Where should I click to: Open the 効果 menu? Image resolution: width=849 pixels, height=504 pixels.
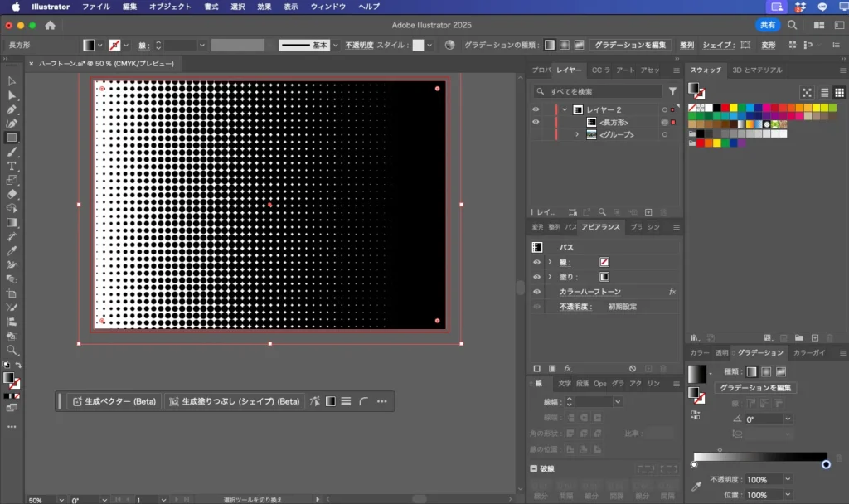(x=264, y=7)
